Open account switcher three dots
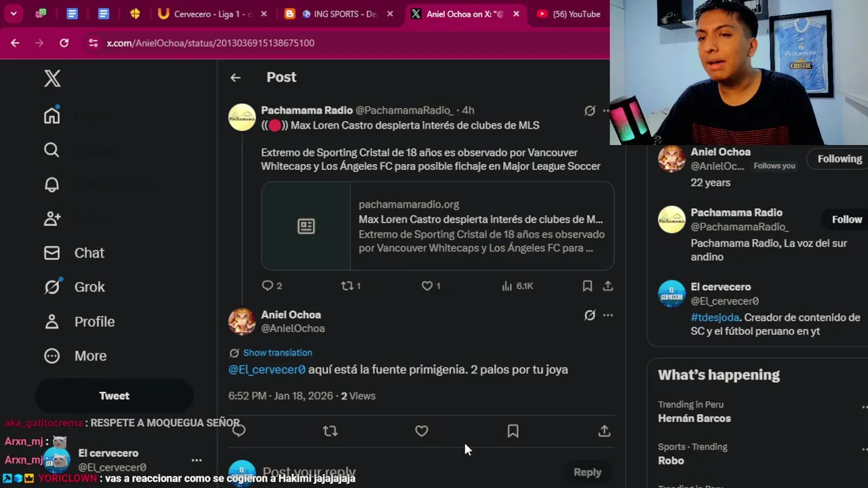 [197, 460]
